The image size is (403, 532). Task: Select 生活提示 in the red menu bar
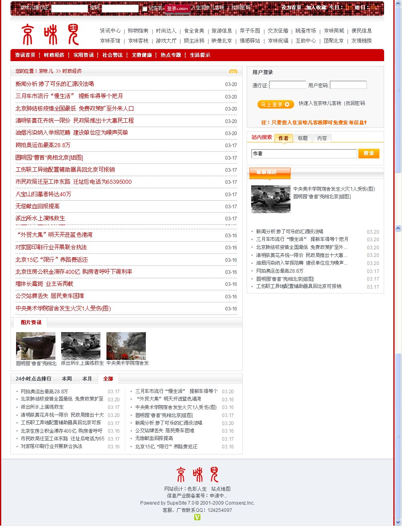click(200, 55)
